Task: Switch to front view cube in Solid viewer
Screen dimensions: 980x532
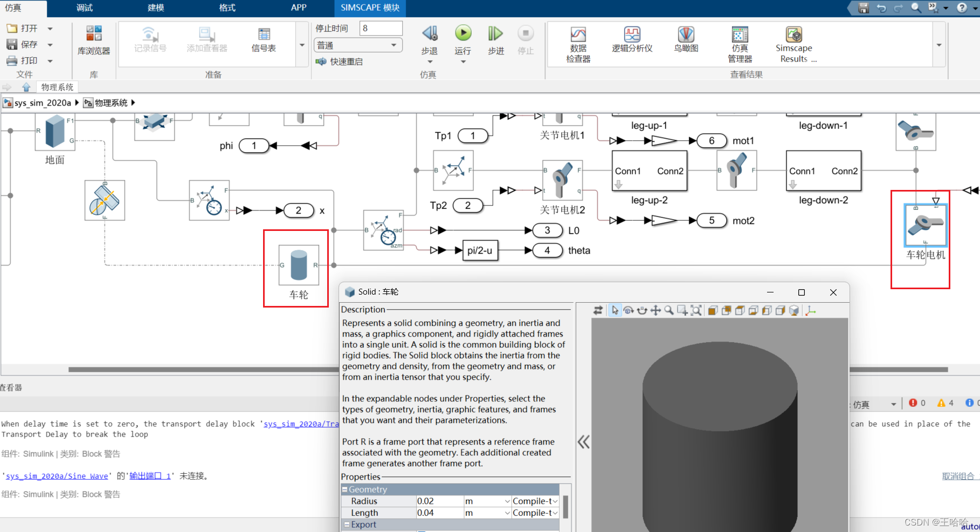Action: pos(713,310)
